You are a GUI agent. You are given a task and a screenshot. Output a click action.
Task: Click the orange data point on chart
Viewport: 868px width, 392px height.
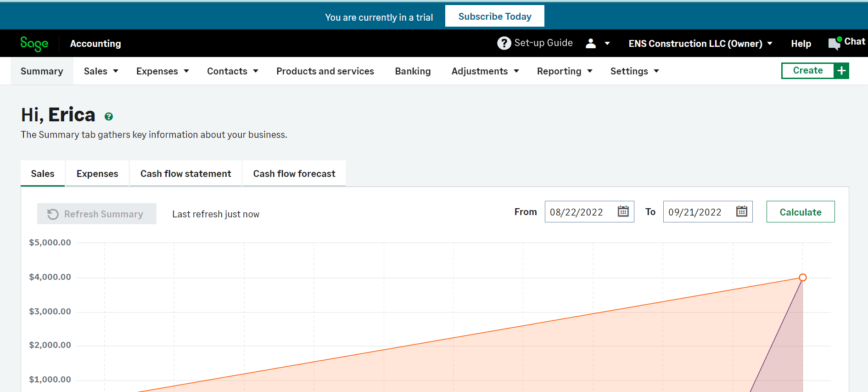pyautogui.click(x=803, y=278)
